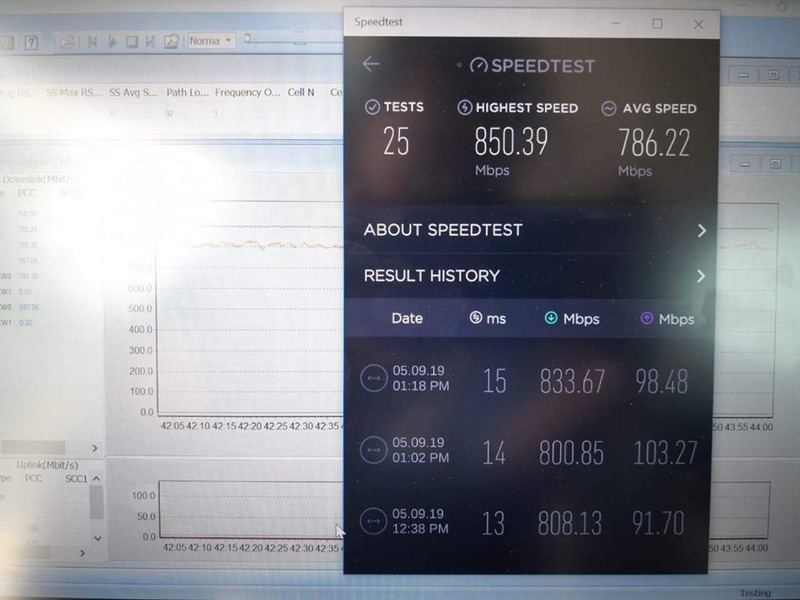Click the Highest Speed lightning icon

[x=464, y=108]
